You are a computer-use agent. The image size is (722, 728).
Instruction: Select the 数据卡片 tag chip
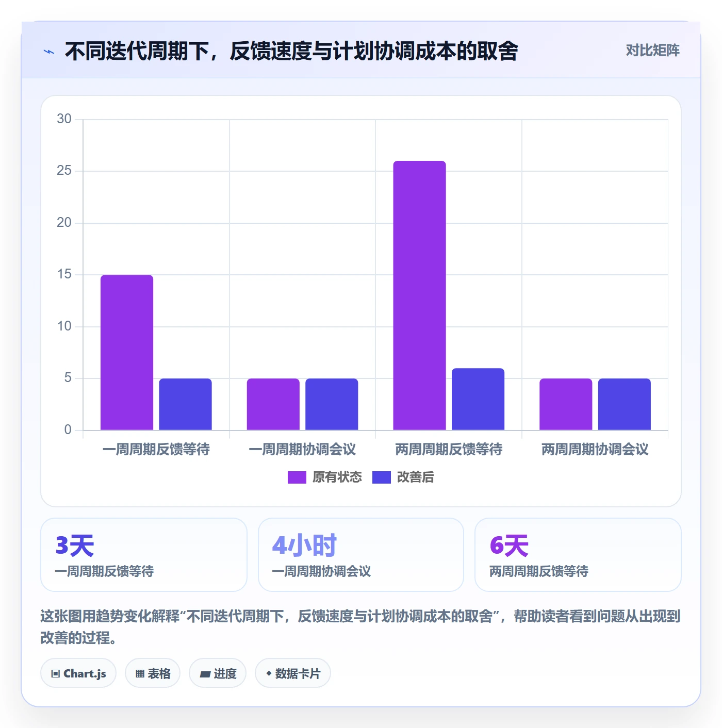click(x=293, y=673)
